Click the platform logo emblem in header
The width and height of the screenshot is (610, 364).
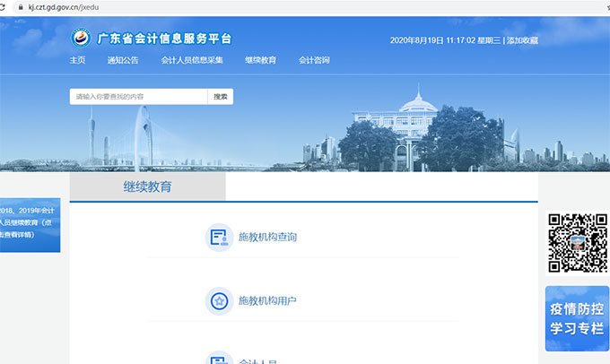tap(82, 39)
